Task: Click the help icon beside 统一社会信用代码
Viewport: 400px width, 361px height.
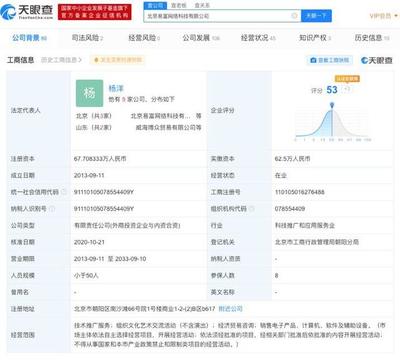Action: click(x=63, y=192)
